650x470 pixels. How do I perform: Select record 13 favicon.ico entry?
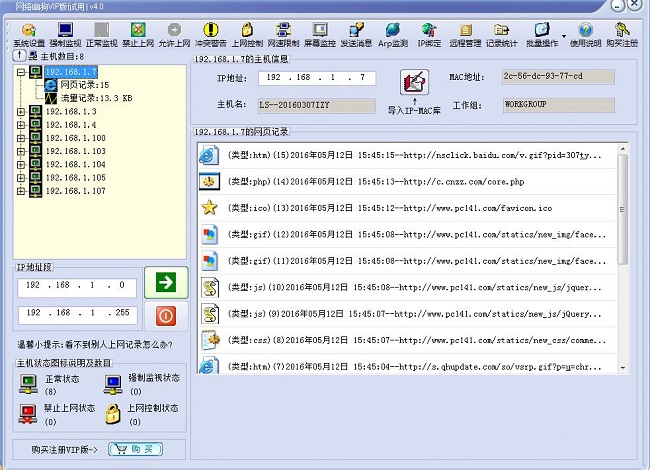(407, 208)
